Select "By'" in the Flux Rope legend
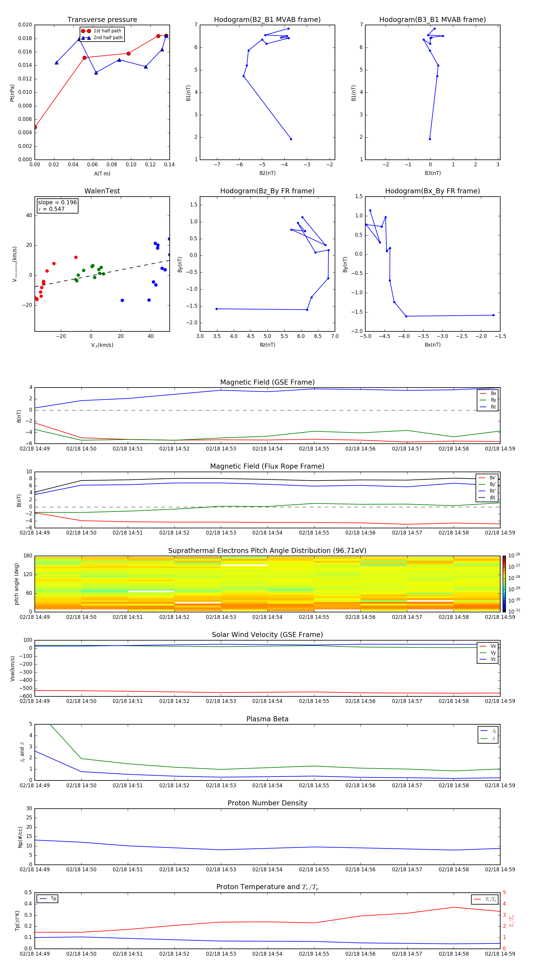Screen dimensions: 535x980 (x=487, y=484)
